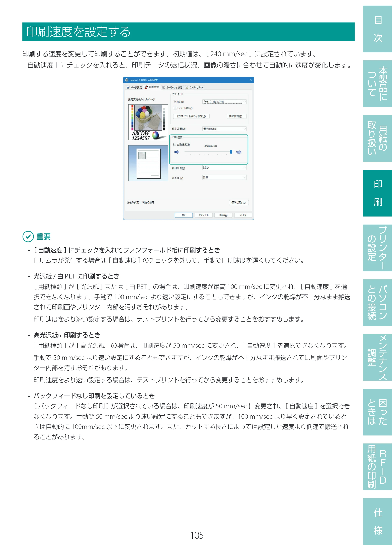Click the printer icon in dialog title bar
The image size is (392, 555).
click(x=127, y=80)
